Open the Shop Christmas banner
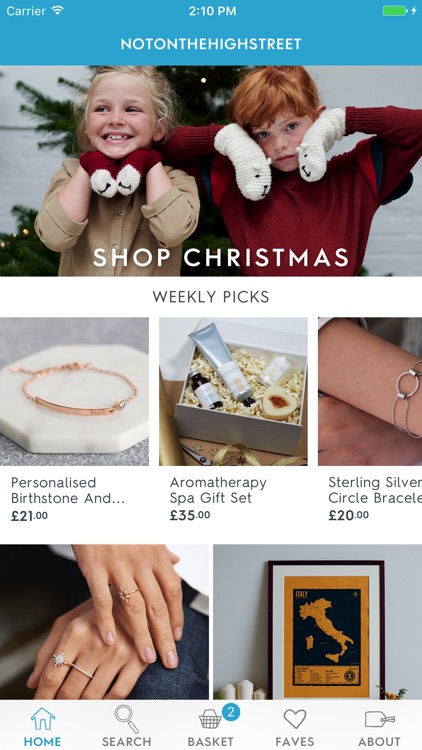The image size is (422, 750). tap(211, 171)
